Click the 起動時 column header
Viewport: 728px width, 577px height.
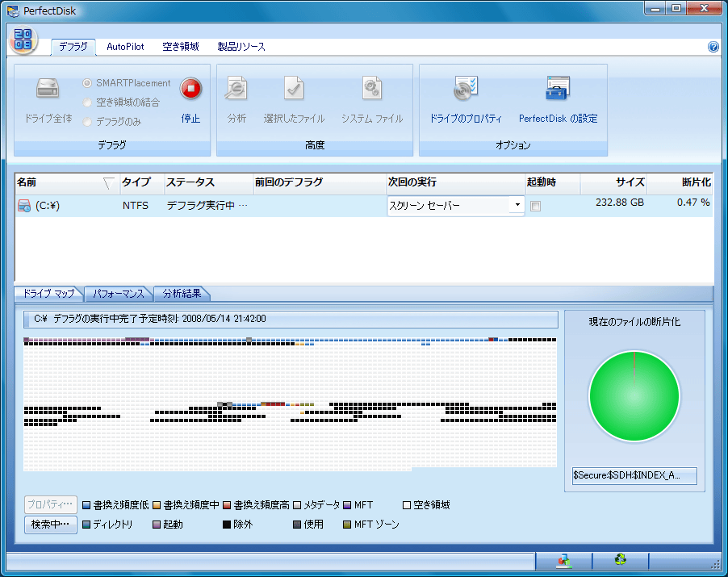(552, 182)
